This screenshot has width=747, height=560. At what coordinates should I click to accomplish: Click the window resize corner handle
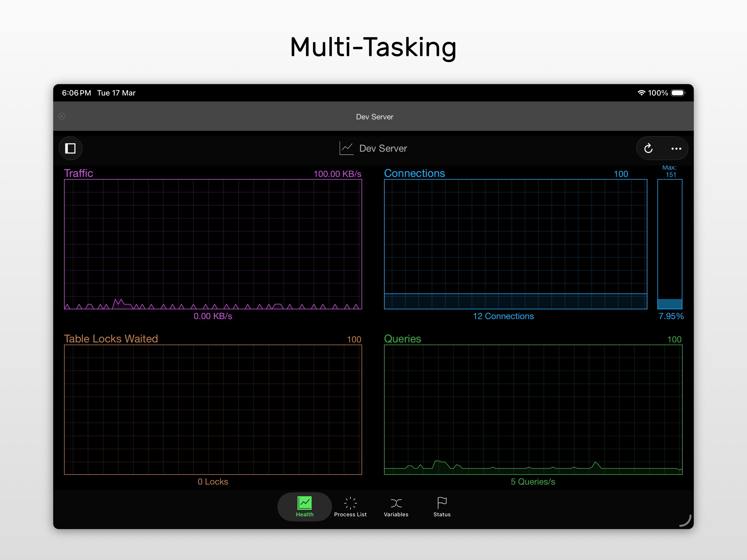[686, 521]
